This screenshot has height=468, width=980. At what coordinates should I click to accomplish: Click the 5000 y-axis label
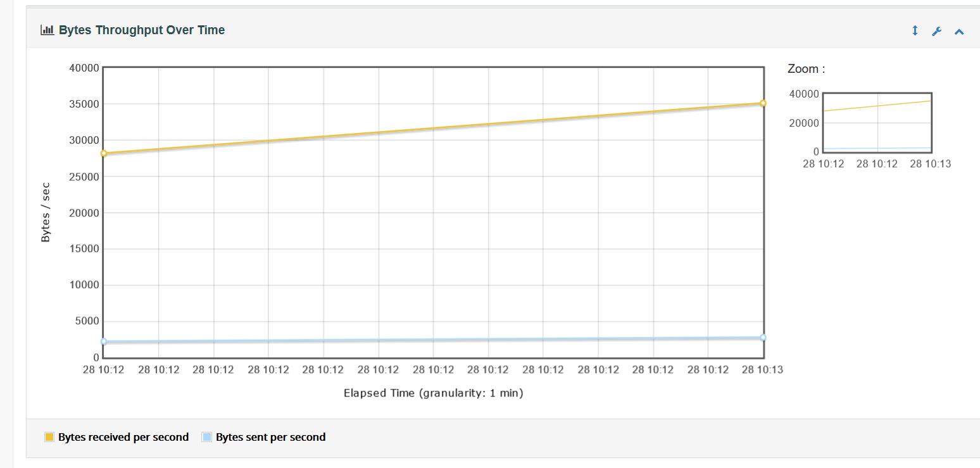pyautogui.click(x=87, y=321)
